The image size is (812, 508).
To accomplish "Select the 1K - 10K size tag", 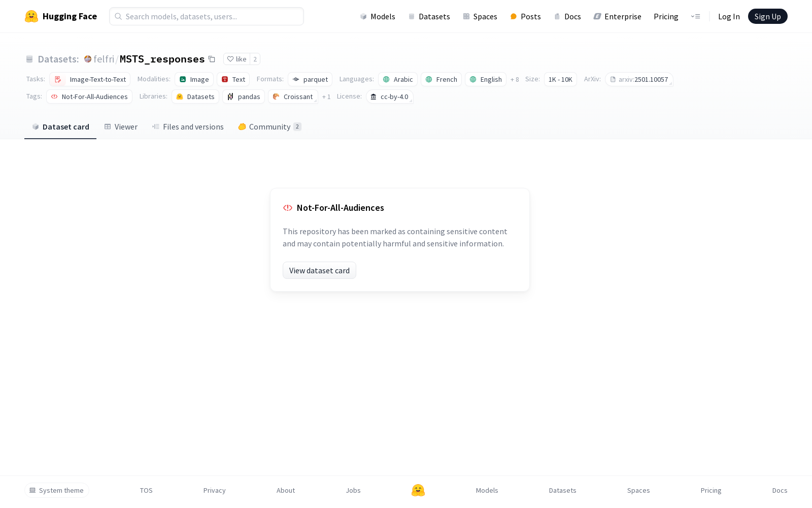I will 560,79.
